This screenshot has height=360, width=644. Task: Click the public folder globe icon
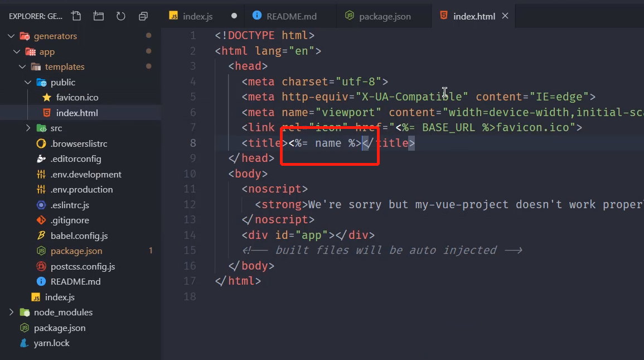[41, 82]
